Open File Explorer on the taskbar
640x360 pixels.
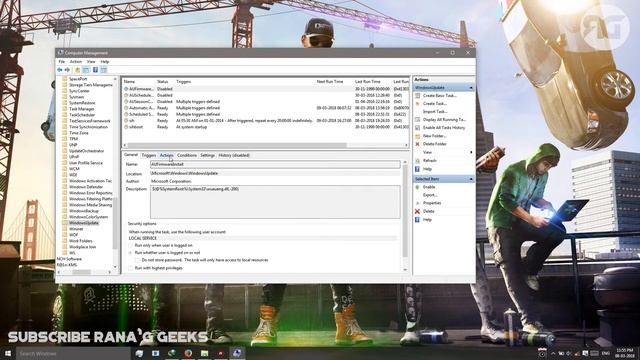point(204,353)
